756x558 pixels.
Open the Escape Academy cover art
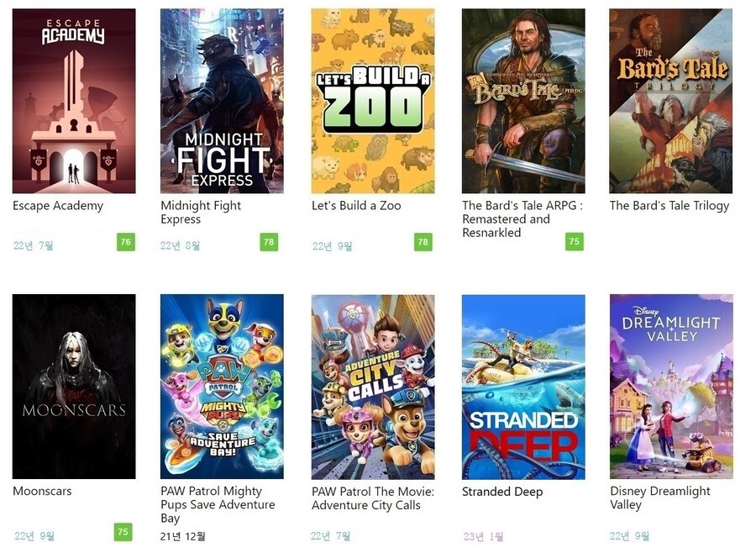click(x=74, y=101)
